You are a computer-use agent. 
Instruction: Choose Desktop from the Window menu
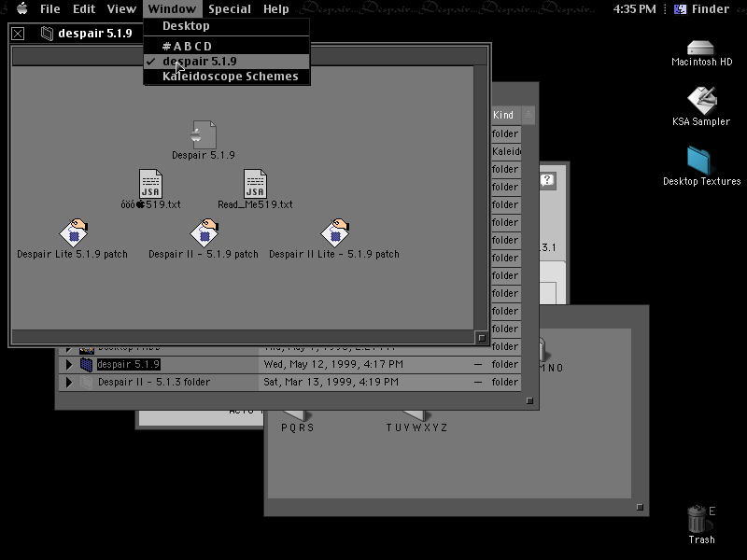point(227,26)
